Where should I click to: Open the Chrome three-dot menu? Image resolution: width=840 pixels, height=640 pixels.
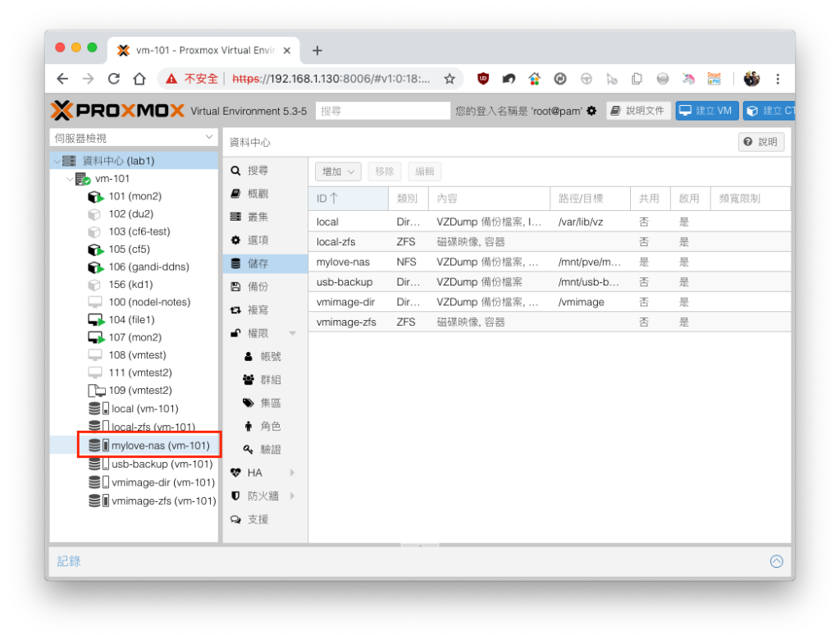[778, 79]
